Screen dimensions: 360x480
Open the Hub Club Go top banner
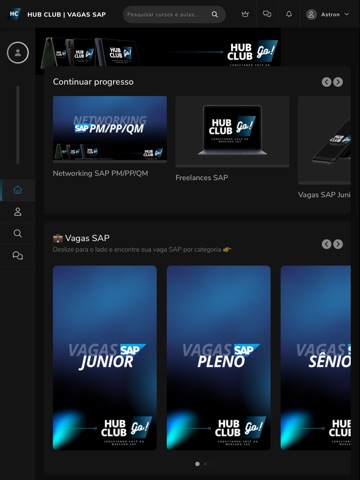(158, 51)
